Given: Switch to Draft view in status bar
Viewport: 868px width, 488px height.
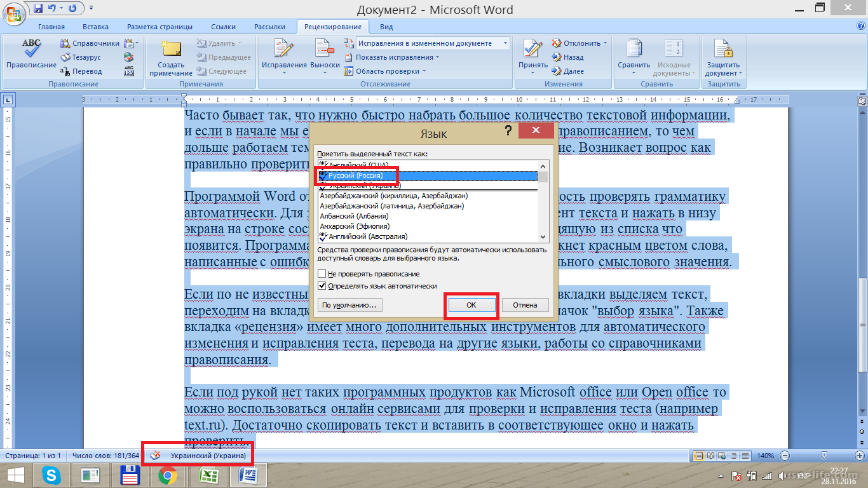Looking at the screenshot, I should pos(745,456).
